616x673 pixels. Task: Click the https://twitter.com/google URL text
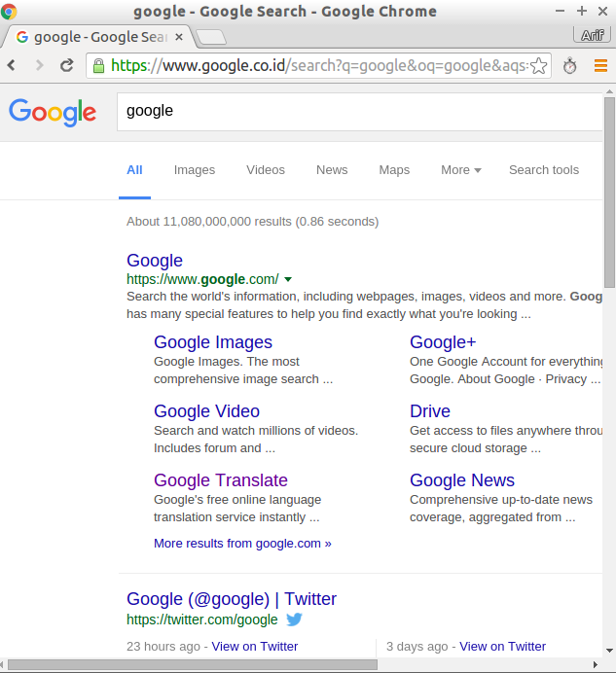click(x=202, y=620)
